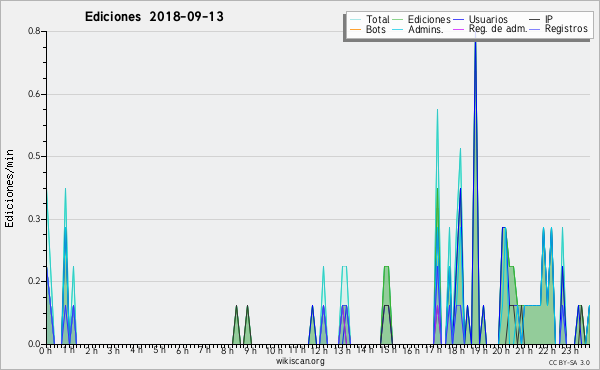Click the "11 h" x-axis label
The width and height of the screenshot is (600, 370).
click(297, 350)
